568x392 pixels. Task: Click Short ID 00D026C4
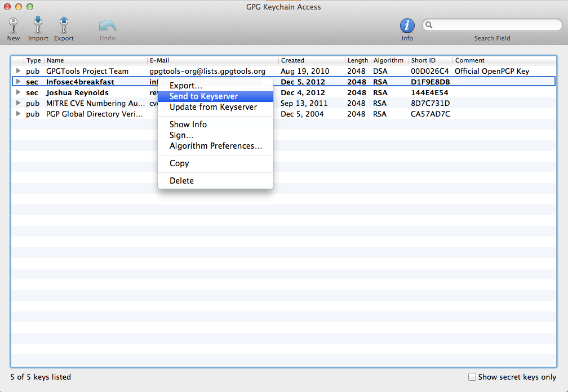(429, 72)
